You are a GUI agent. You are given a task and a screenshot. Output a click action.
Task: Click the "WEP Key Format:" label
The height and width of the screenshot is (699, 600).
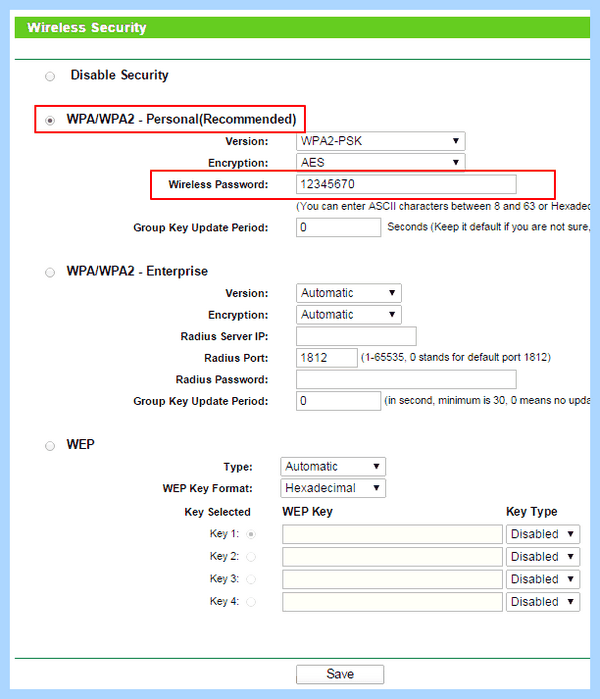(x=207, y=489)
